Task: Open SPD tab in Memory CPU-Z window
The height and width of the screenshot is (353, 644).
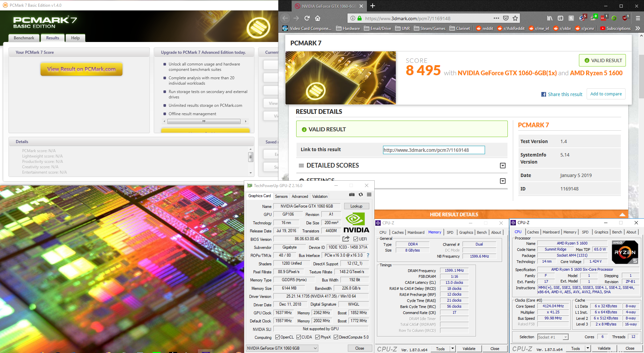Action: 450,232
